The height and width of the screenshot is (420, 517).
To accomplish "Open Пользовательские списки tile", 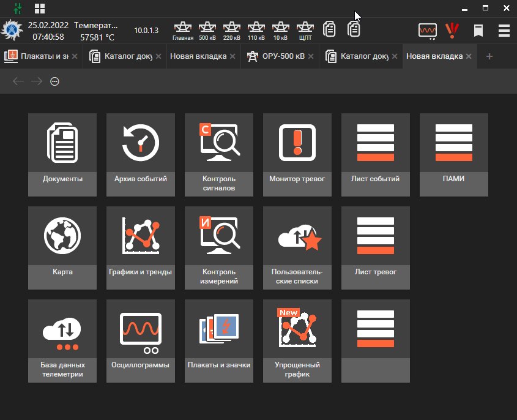I will pos(297,247).
